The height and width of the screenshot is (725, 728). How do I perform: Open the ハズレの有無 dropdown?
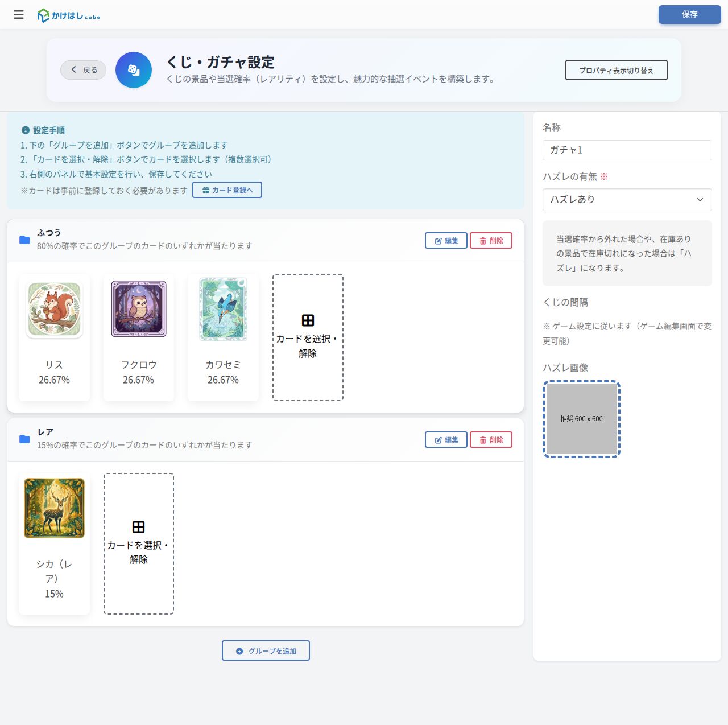coord(627,200)
